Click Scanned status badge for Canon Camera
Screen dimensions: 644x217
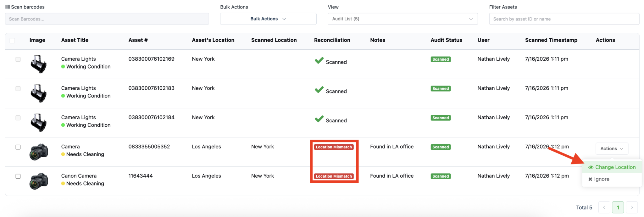point(441,176)
